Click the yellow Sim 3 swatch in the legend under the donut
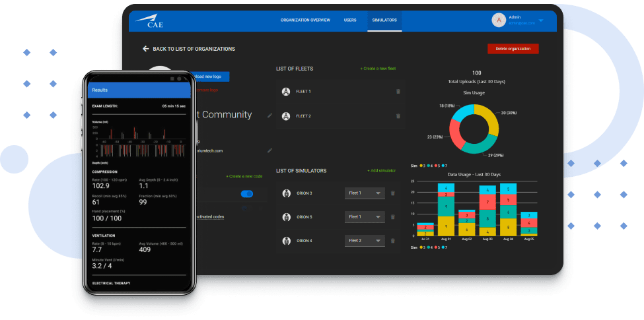644x320 pixels. click(421, 166)
